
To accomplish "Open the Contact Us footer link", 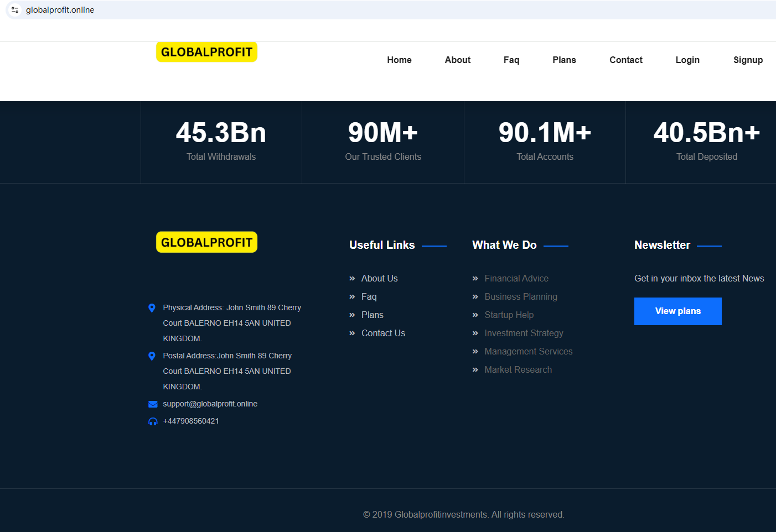I will tap(383, 333).
